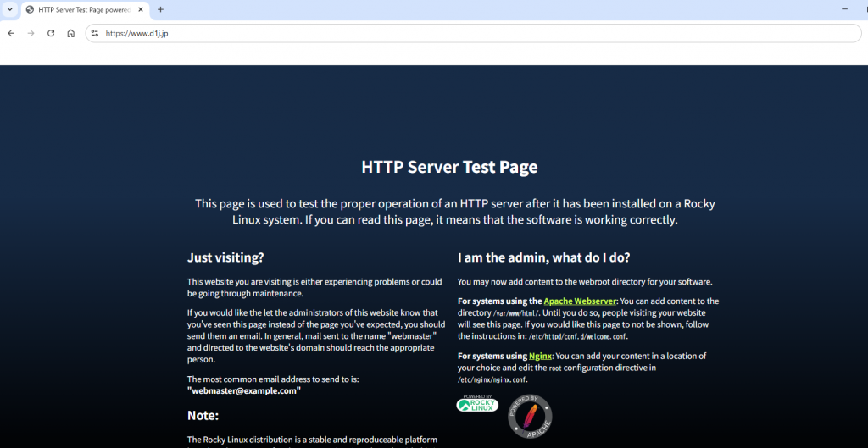Click the Just visiting? heading
This screenshot has height=448, width=868.
pos(225,257)
